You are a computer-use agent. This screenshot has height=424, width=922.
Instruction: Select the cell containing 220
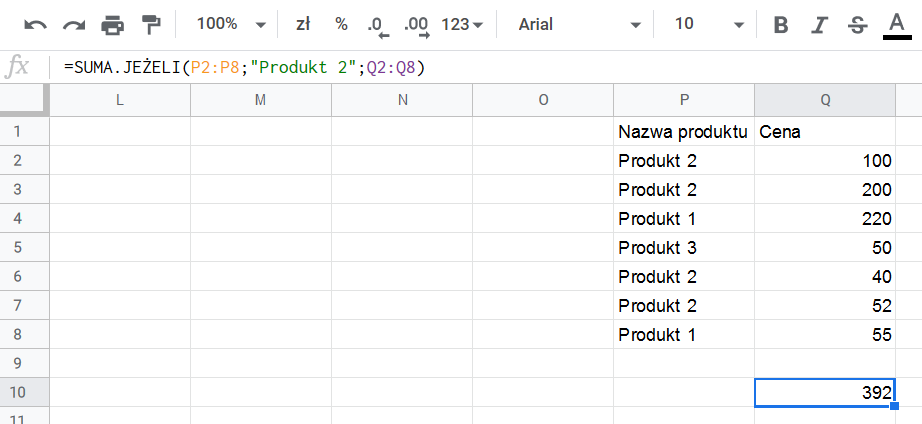[825, 219]
